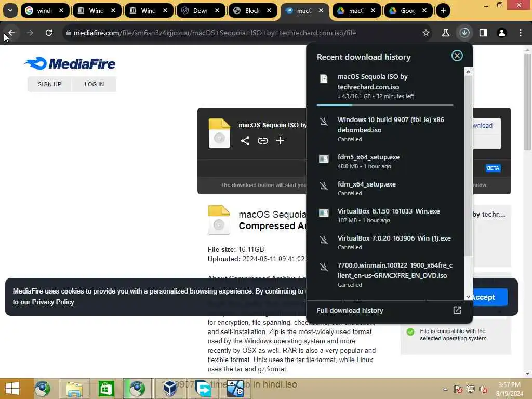Click the macOS Sequoia ISO download file icon
532x399 pixels.
(x=324, y=79)
